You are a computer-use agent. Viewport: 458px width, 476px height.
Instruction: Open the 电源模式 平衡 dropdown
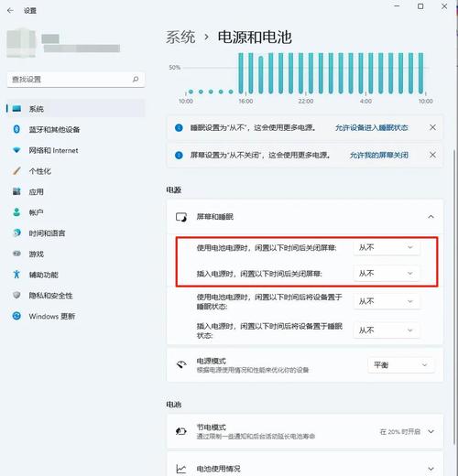click(x=401, y=365)
